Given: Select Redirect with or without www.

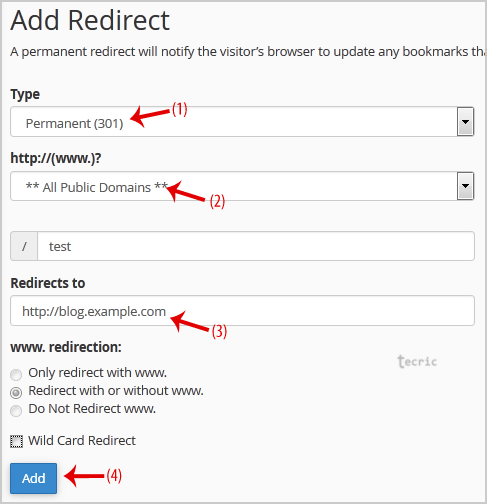Looking at the screenshot, I should pyautogui.click(x=16, y=392).
